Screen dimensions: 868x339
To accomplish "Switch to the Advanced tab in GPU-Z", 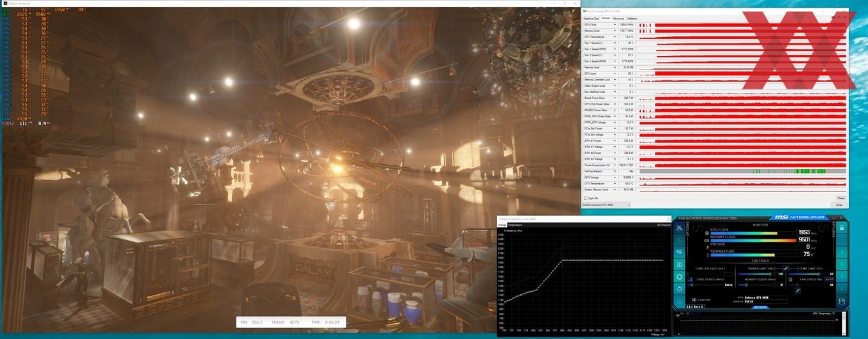I will click(x=618, y=19).
